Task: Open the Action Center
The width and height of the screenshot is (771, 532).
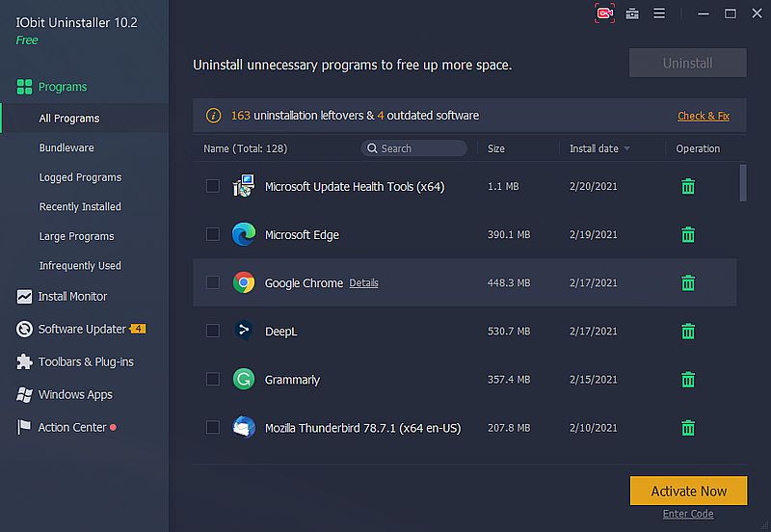Action: 72,427
